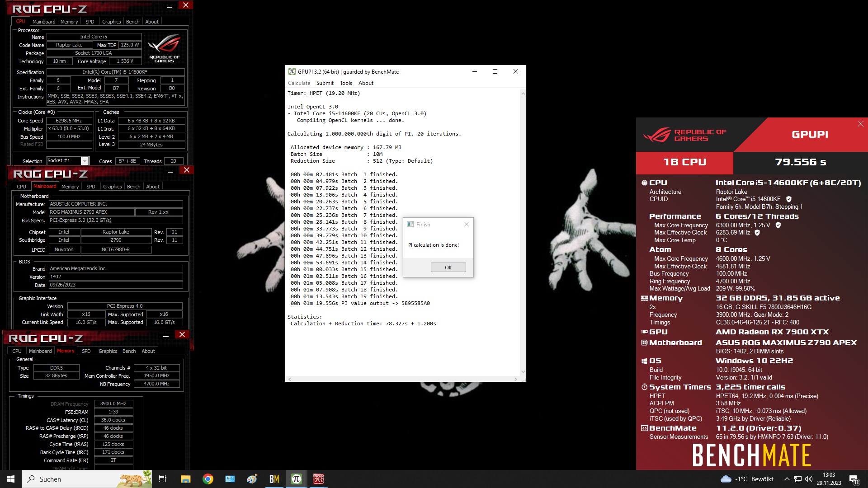Image resolution: width=868 pixels, height=488 pixels.
Task: Open Google Chrome from the taskbar
Action: pos(208,479)
